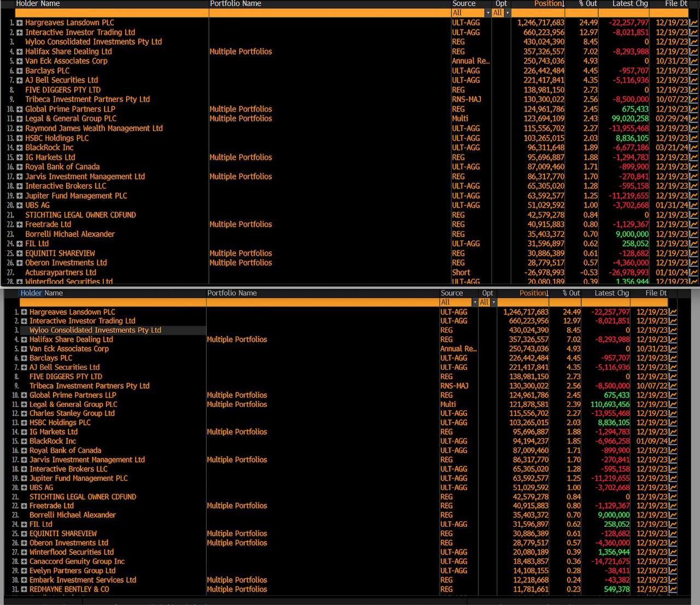Image resolution: width=700 pixels, height=605 pixels.
Task: Open lower panel Source All dropdown
Action: click(x=459, y=302)
